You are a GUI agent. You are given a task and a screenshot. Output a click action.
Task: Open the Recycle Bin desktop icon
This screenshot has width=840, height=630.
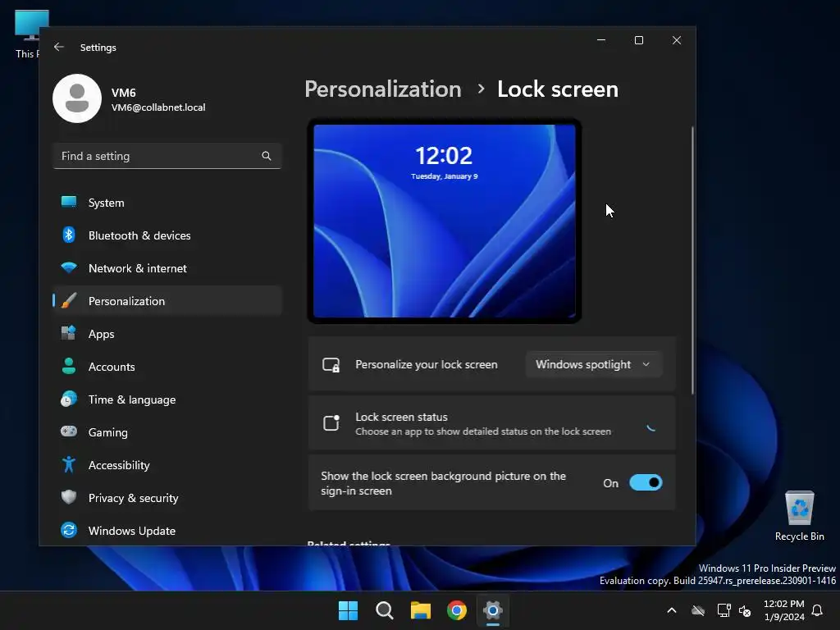(799, 516)
